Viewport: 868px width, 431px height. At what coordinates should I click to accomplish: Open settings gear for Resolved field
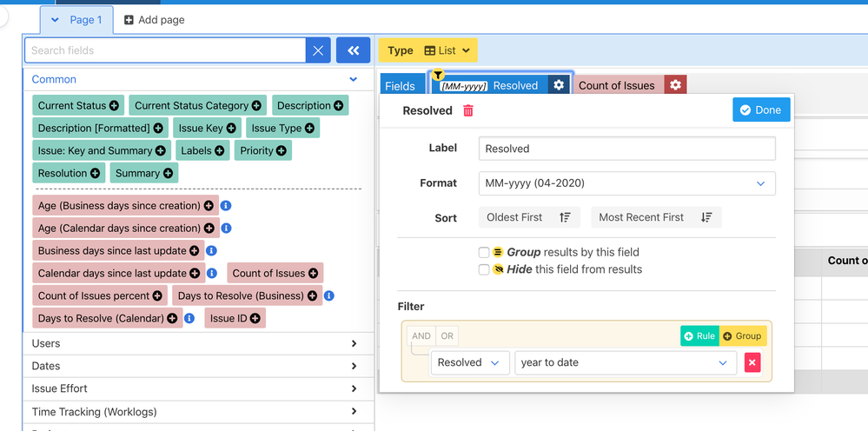click(x=559, y=85)
